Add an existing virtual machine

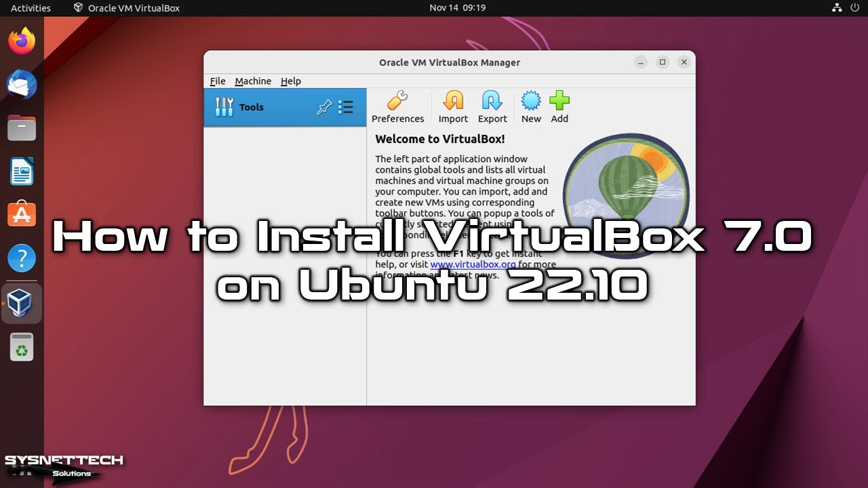point(559,108)
